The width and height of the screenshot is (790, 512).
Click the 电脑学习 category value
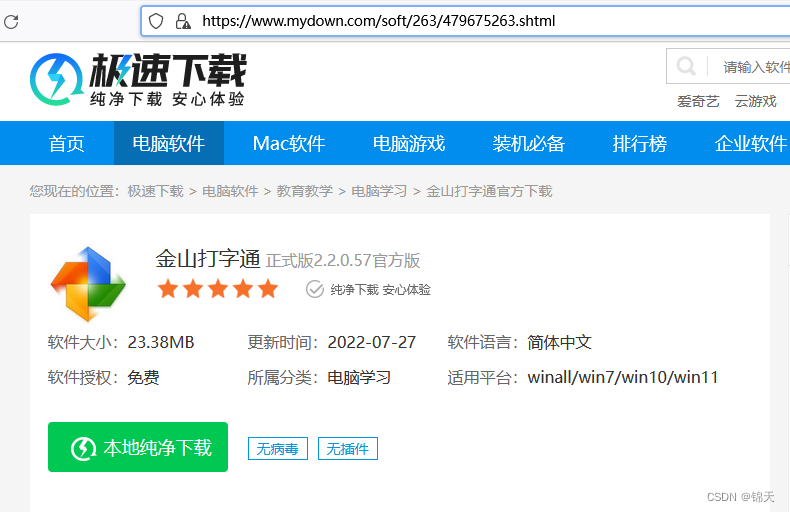pos(359,377)
